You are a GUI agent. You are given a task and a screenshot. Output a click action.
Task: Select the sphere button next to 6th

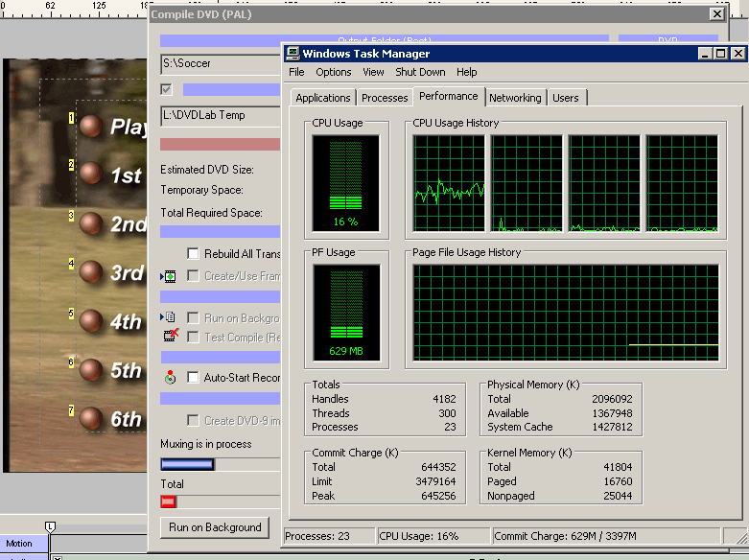[x=91, y=418]
